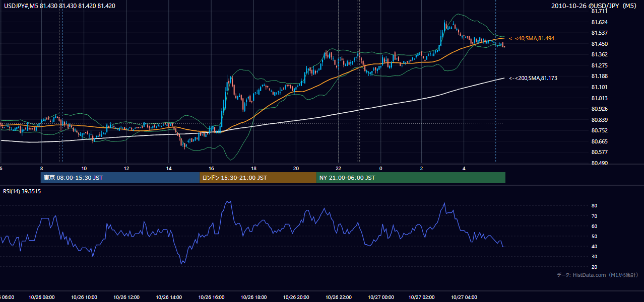Click price axis value 81.013
Screen dimensions: 644x302
tap(599, 98)
